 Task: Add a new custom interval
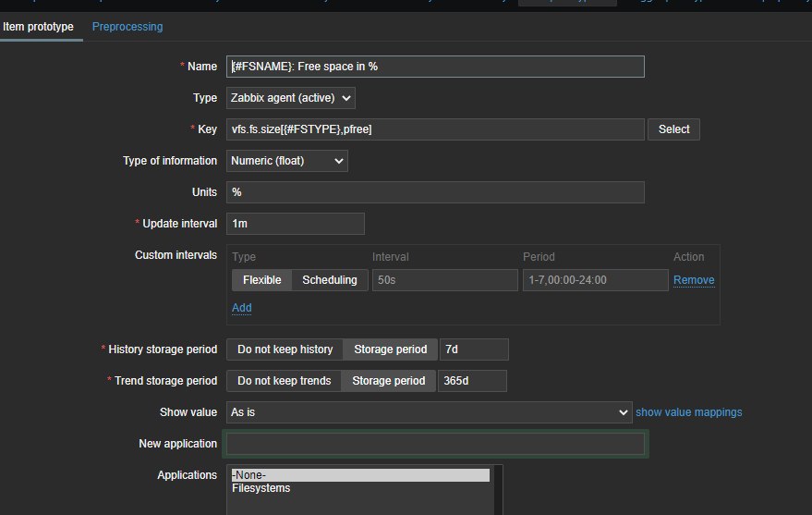(x=242, y=308)
